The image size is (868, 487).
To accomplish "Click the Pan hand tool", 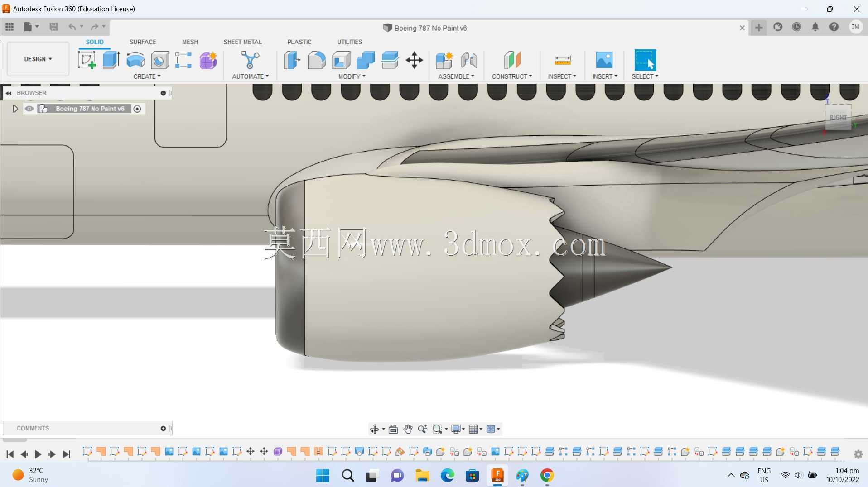I will pyautogui.click(x=408, y=429).
